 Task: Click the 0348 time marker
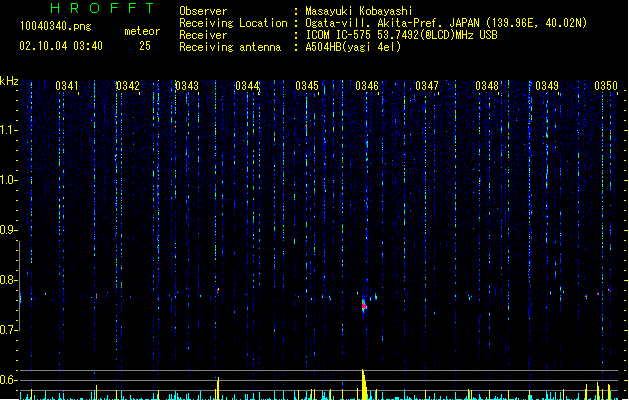[487, 86]
